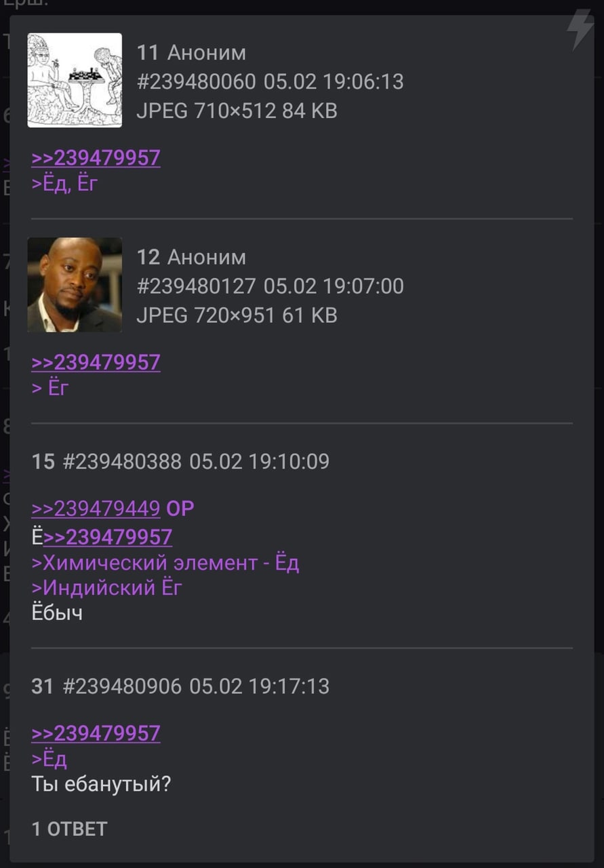The width and height of the screenshot is (604, 868).
Task: Tap the post counter number 11
Action: (148, 53)
